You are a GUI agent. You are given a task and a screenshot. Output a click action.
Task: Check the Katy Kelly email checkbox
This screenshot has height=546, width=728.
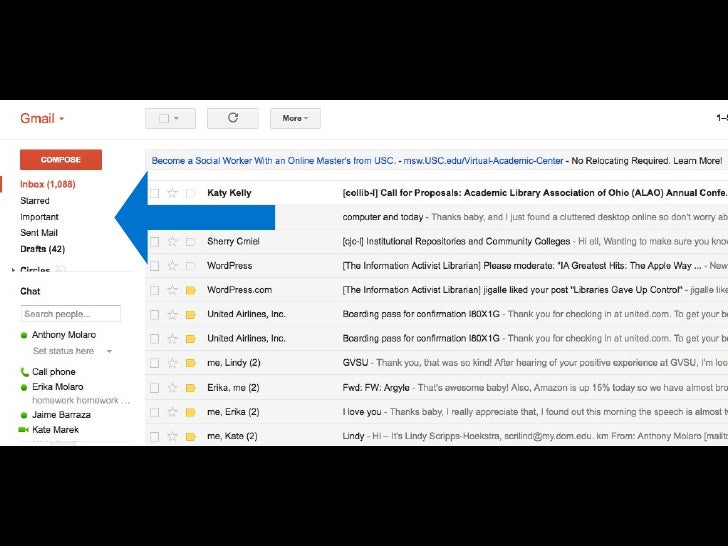tap(155, 193)
